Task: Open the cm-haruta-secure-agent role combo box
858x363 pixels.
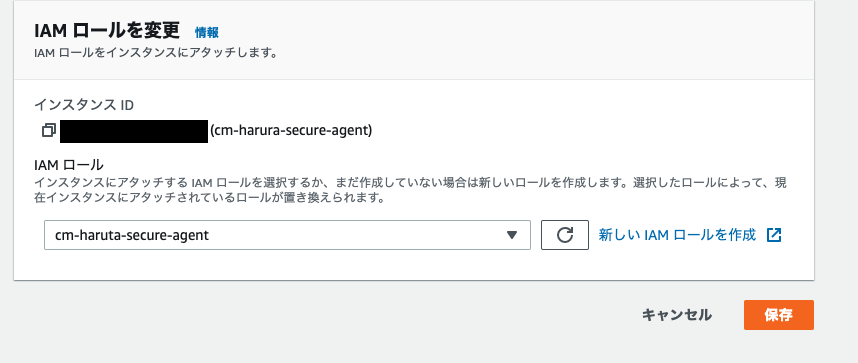Action: click(x=287, y=235)
